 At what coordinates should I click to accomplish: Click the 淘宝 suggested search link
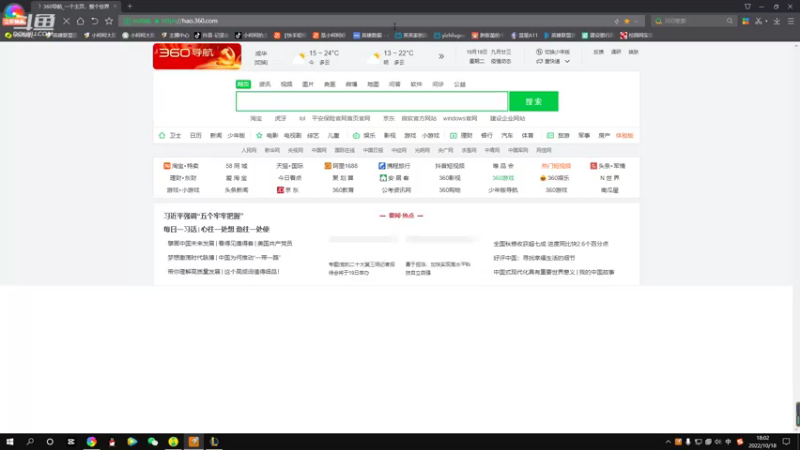click(256, 118)
